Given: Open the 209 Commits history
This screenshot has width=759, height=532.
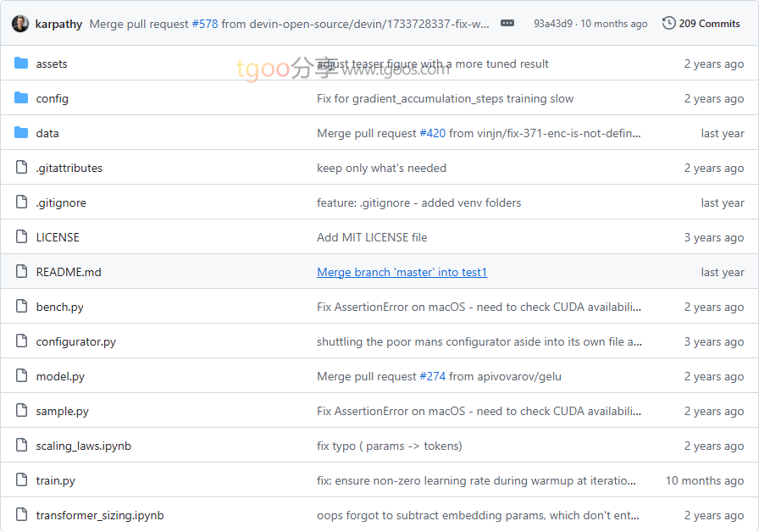Looking at the screenshot, I should point(709,24).
